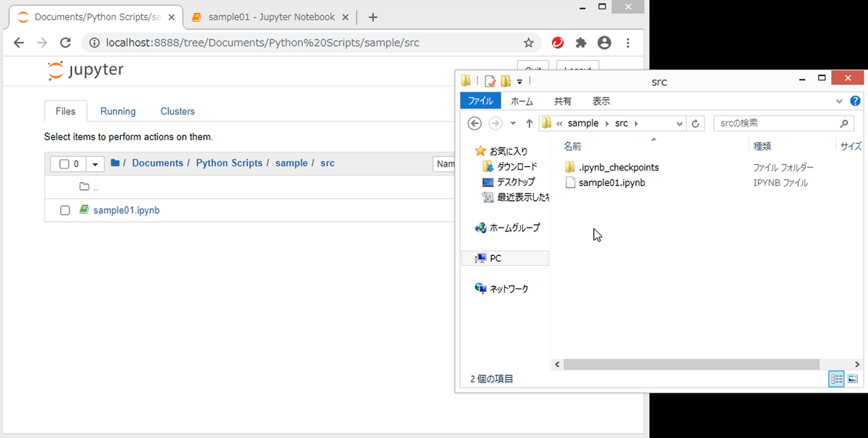Viewport: 868px width, 438px height.
Task: Select the Files tab in Jupyter
Action: (66, 111)
